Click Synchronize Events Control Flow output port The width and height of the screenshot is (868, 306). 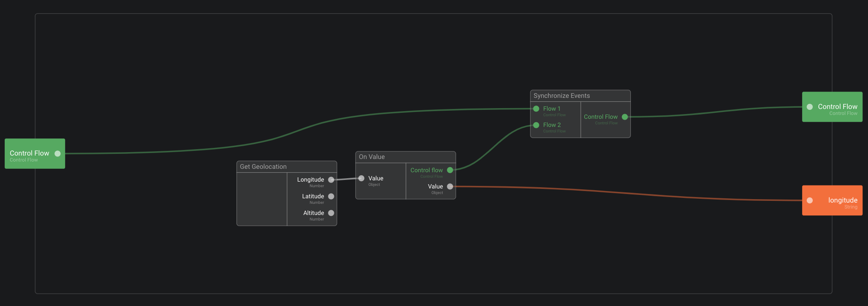624,117
